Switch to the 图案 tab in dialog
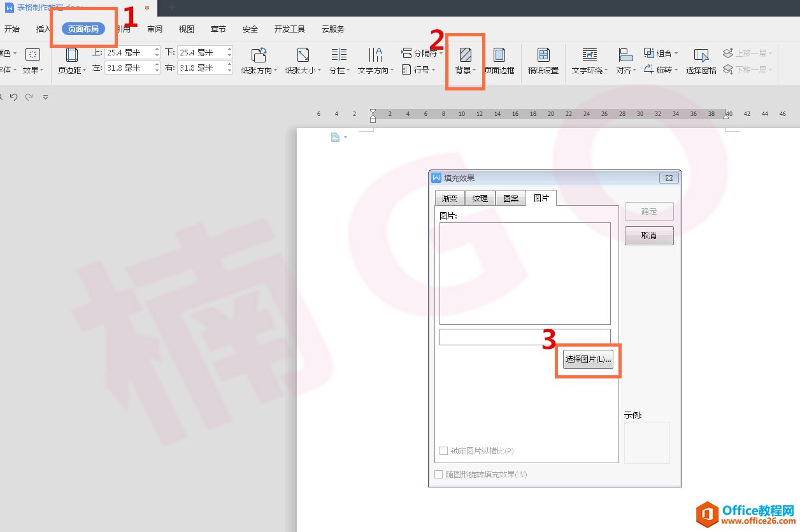The width and height of the screenshot is (800, 532). [x=511, y=198]
